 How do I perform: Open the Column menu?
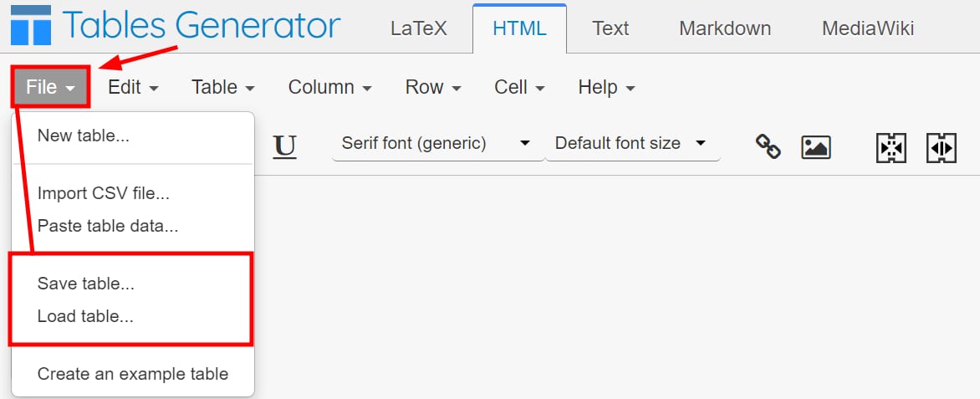tap(329, 87)
